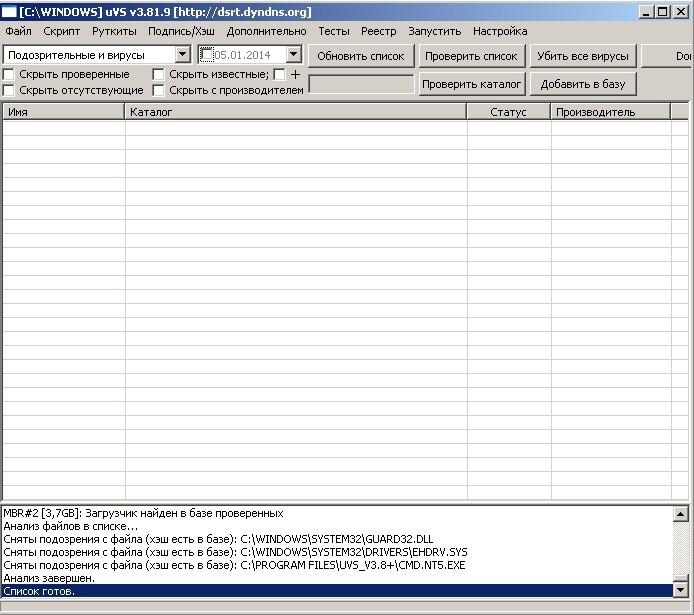Open the date picker dropdown arrow
The image size is (694, 615).
293,55
